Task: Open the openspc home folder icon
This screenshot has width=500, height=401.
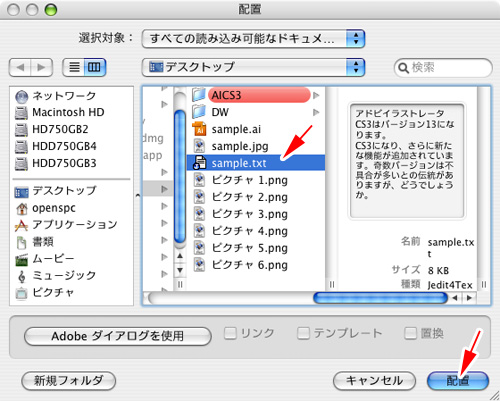Action: [22, 209]
